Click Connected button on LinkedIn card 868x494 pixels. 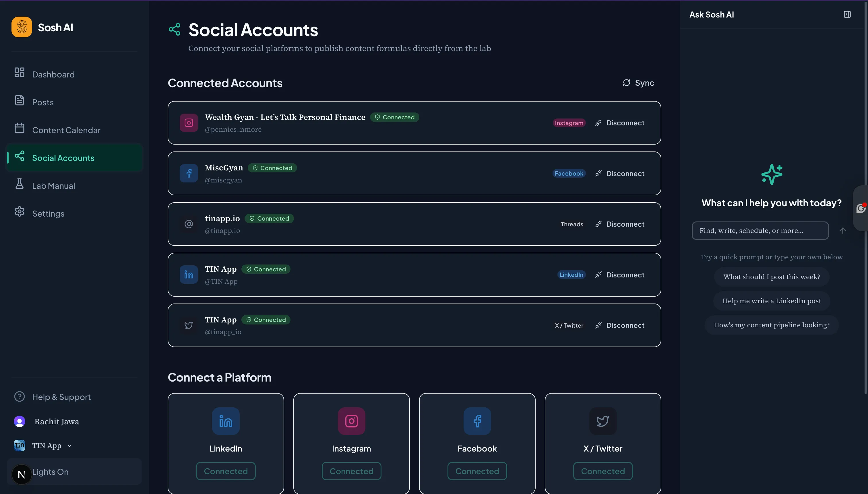226,471
